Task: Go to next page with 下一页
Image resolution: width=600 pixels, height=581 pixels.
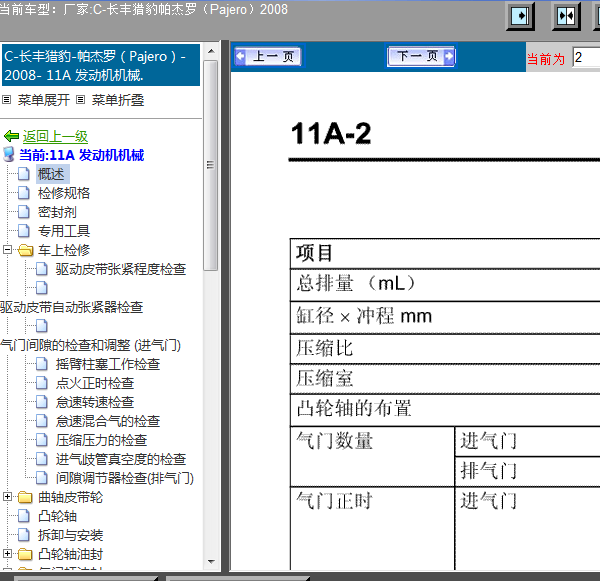Action: 421,57
